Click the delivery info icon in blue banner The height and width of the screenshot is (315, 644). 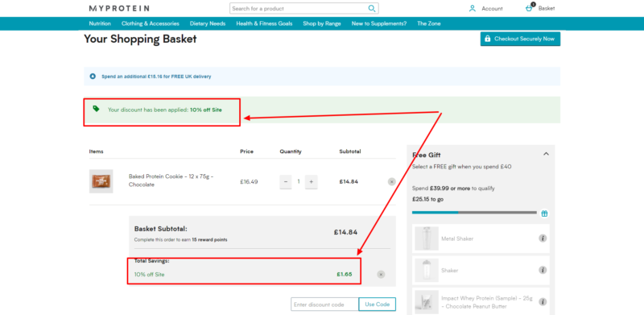click(93, 76)
